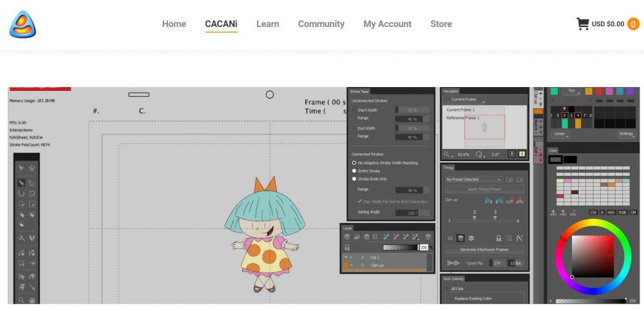Toggle visibility eye of Cel 1 layer
This screenshot has width=644, height=310.
click(352, 257)
